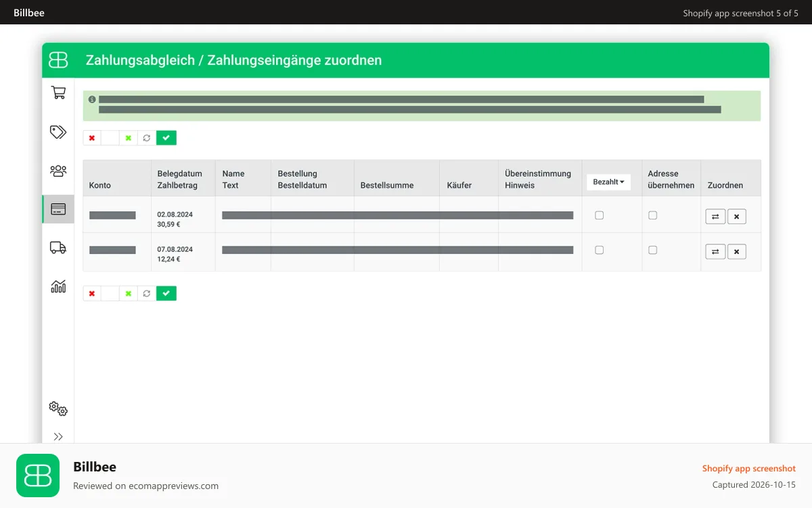Click the date 07.08.2024
812x508 pixels.
175,249
